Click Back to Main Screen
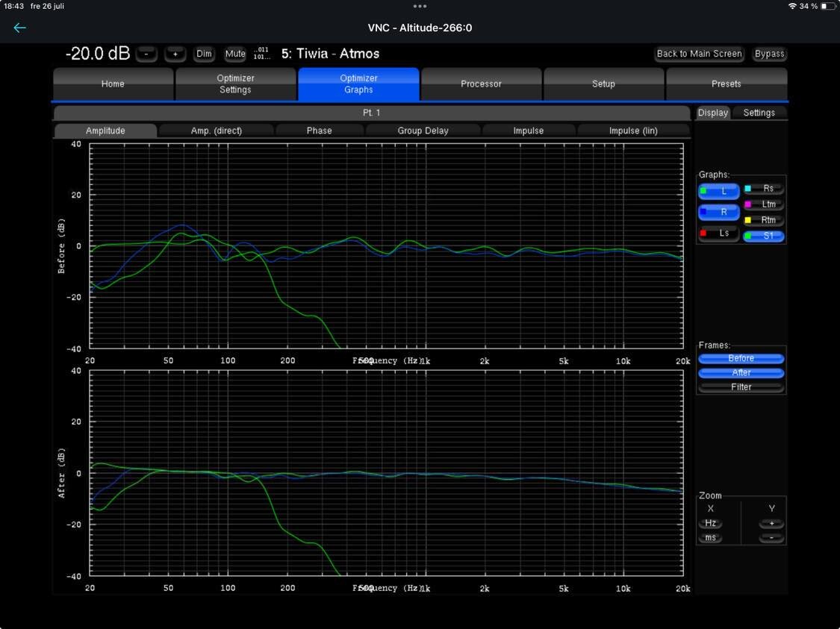This screenshot has width=840, height=629. (x=699, y=54)
